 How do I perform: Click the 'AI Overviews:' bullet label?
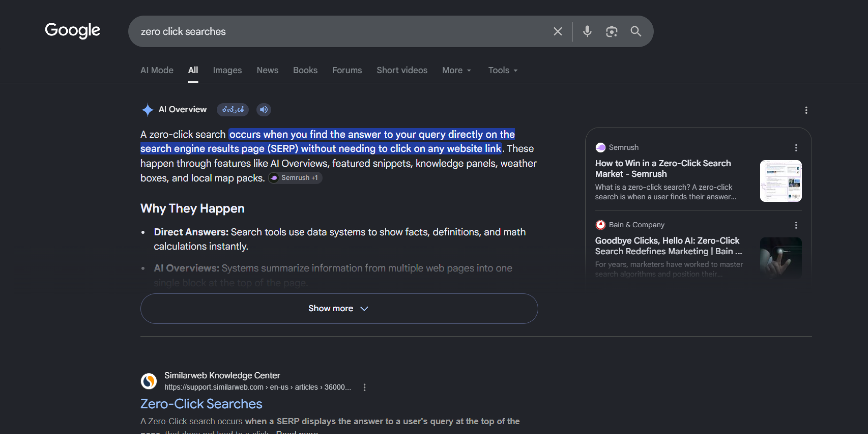pos(187,268)
